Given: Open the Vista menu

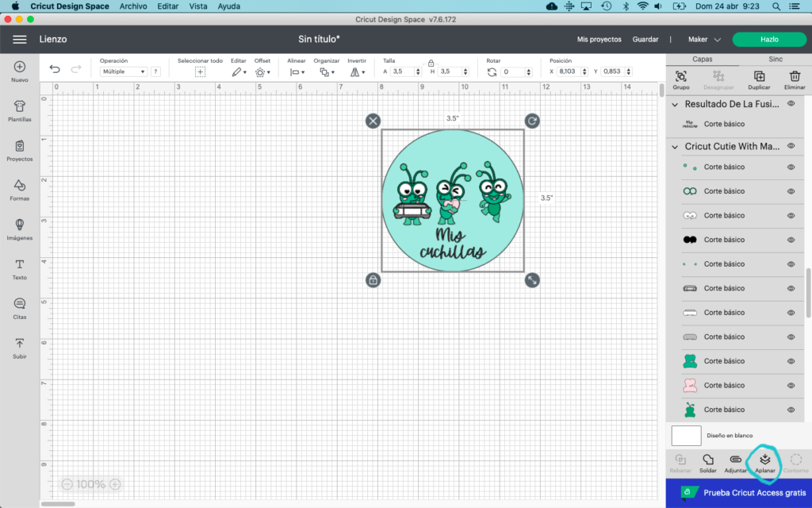Looking at the screenshot, I should [197, 6].
